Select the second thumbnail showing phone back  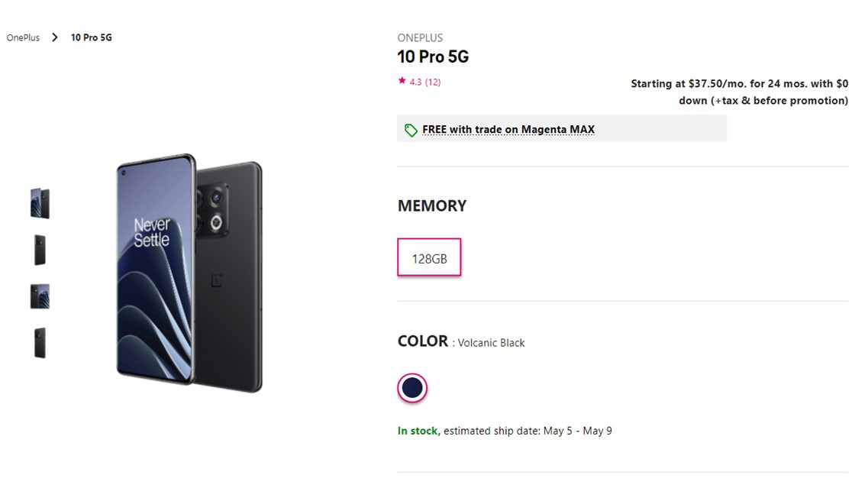[40, 250]
